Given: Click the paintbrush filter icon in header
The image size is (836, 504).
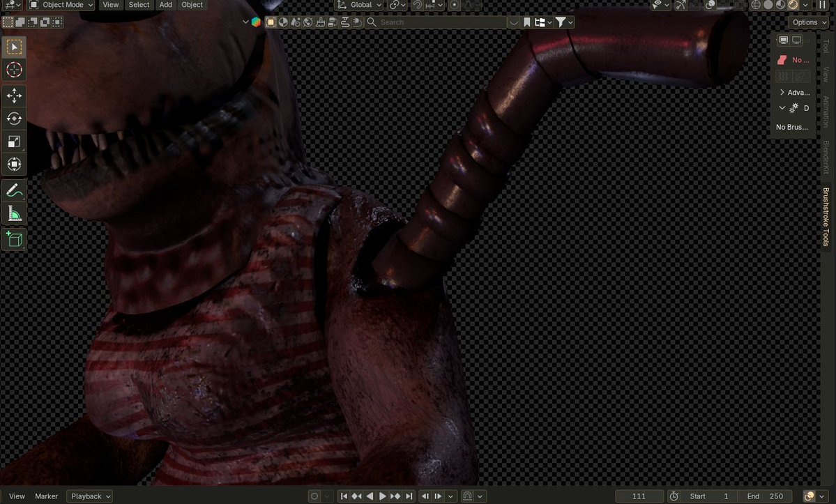Looking at the screenshot, I should [321, 22].
